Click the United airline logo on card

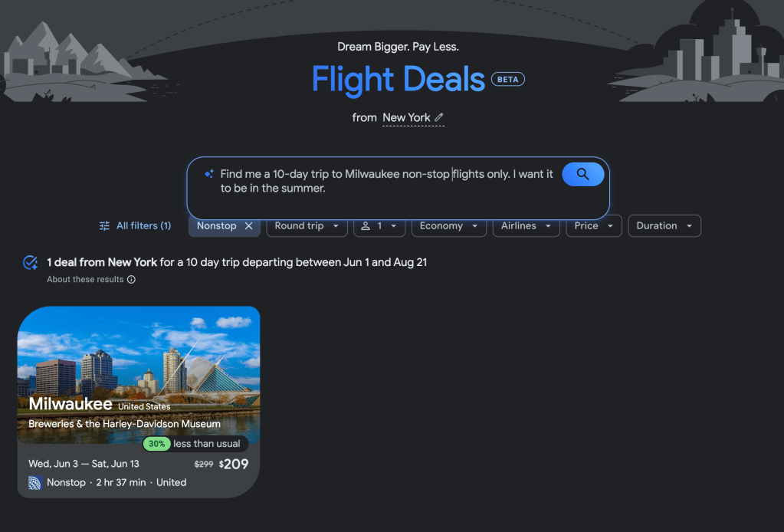tap(34, 482)
